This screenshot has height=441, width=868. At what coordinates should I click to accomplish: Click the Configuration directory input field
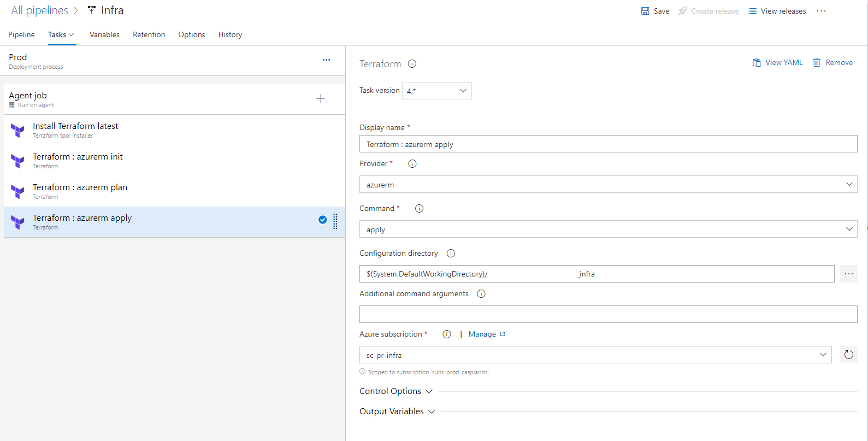pos(597,274)
